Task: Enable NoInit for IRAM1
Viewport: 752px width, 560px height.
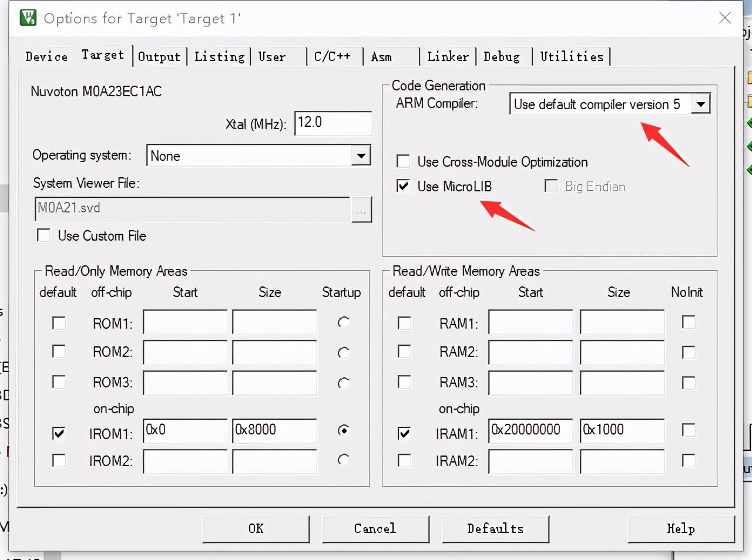Action: (689, 430)
